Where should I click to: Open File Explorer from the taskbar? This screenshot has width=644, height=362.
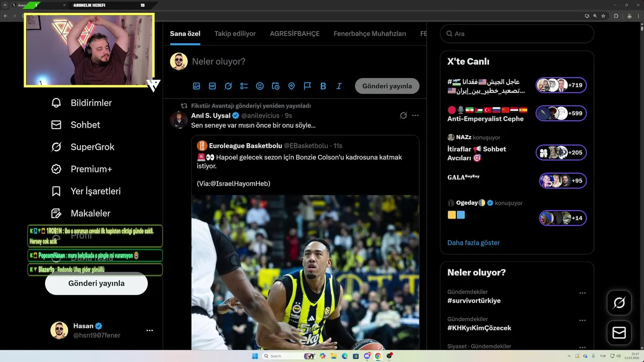pyautogui.click(x=334, y=356)
